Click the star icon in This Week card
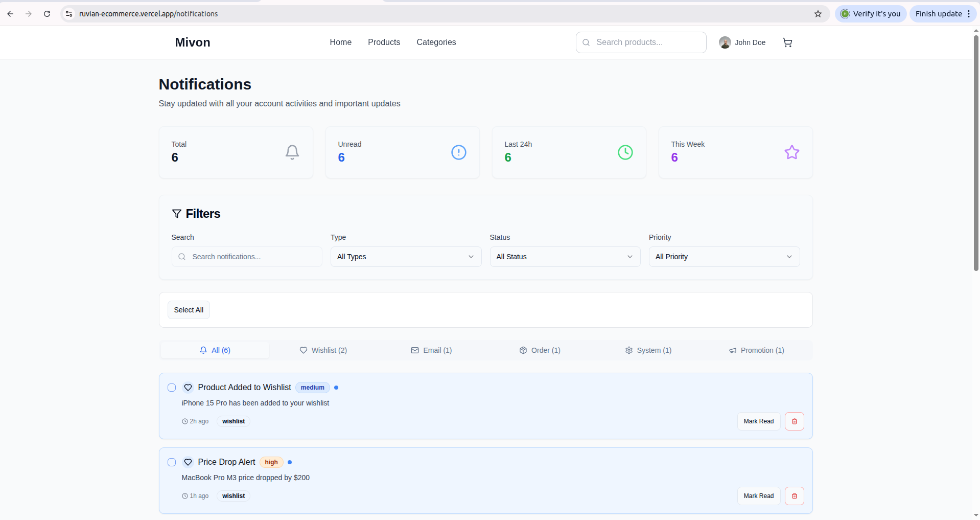 coord(792,152)
